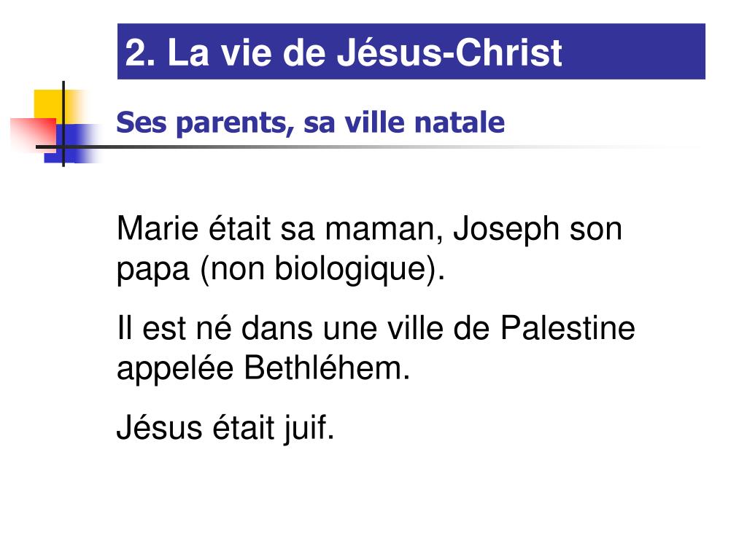Click the vertical black line in the decoration

[63, 124]
